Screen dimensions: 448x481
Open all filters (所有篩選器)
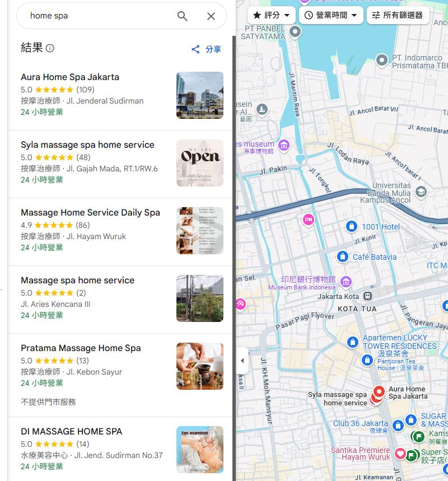398,15
